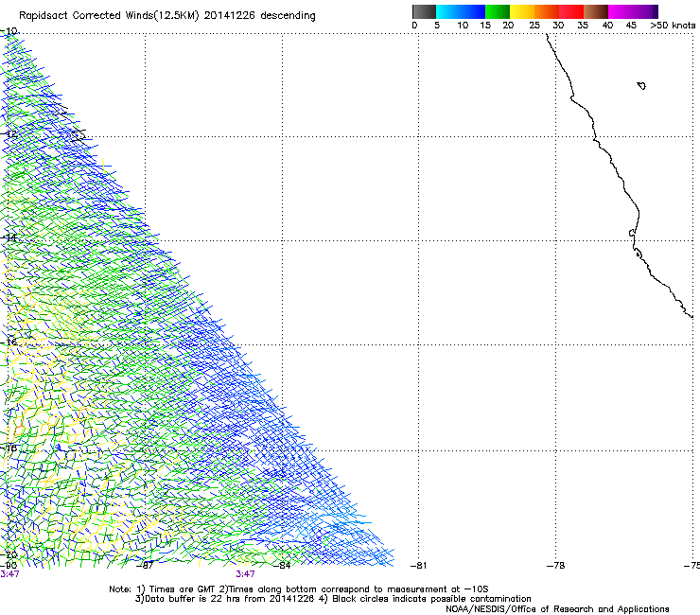The image size is (700, 615).
Task: Click the small island outline off the coast
Action: tap(641, 86)
